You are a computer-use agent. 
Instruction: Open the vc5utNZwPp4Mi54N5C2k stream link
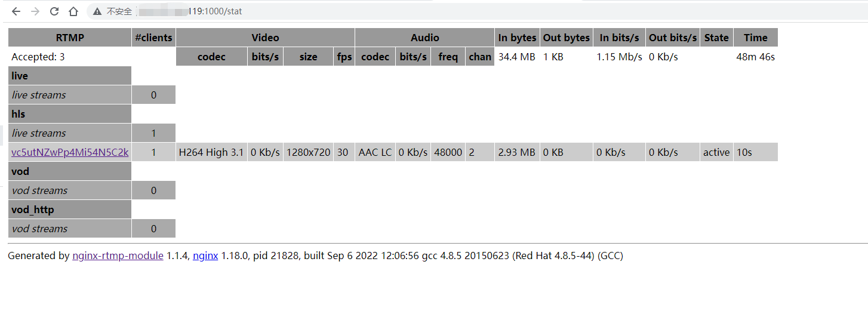pyautogui.click(x=70, y=152)
